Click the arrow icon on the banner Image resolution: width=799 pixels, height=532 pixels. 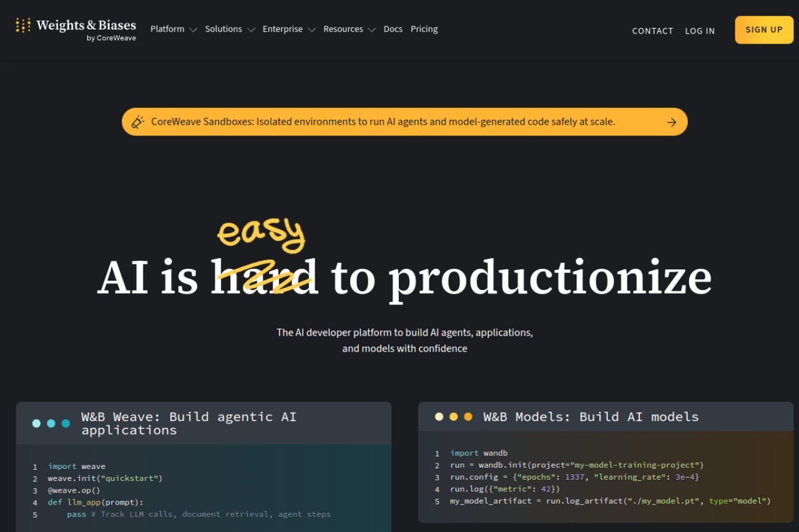pyautogui.click(x=672, y=122)
